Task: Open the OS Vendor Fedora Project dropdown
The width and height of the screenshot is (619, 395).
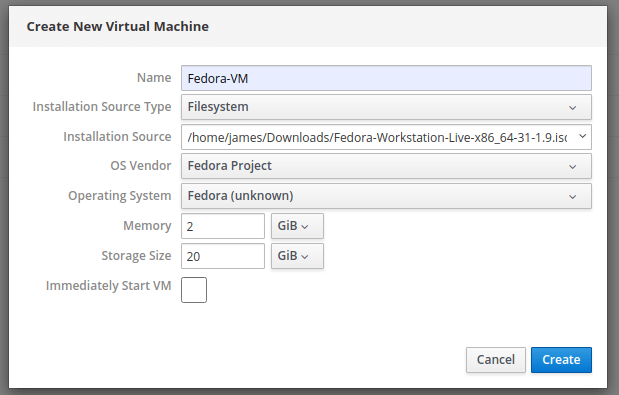Action: tap(386, 166)
